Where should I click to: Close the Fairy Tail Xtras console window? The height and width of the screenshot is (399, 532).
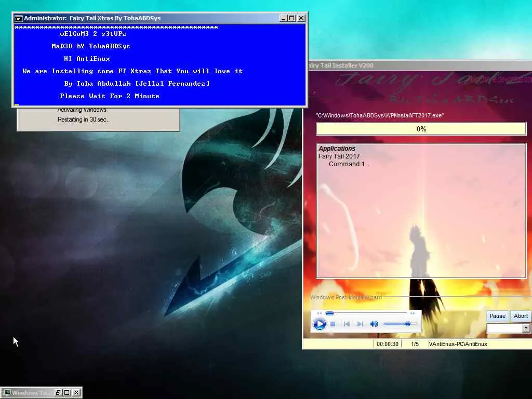point(301,18)
